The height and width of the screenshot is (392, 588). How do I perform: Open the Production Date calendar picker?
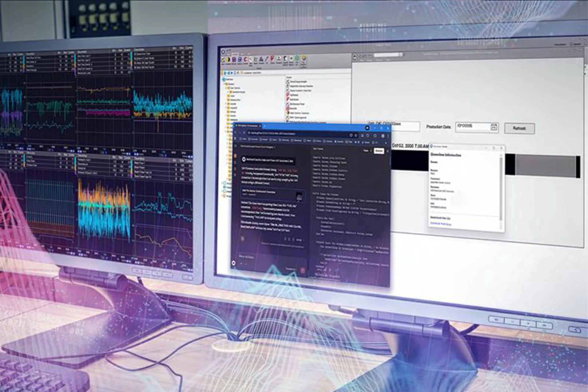pyautogui.click(x=493, y=127)
